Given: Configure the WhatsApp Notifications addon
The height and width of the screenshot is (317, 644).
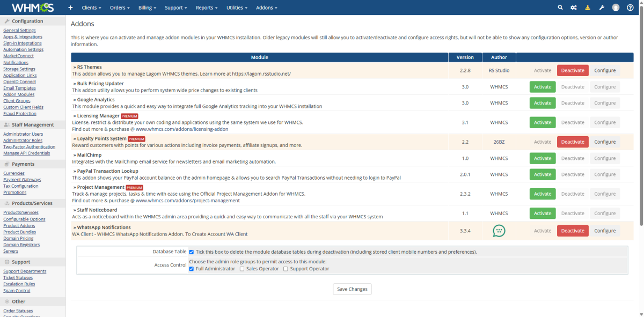Looking at the screenshot, I should click(605, 231).
